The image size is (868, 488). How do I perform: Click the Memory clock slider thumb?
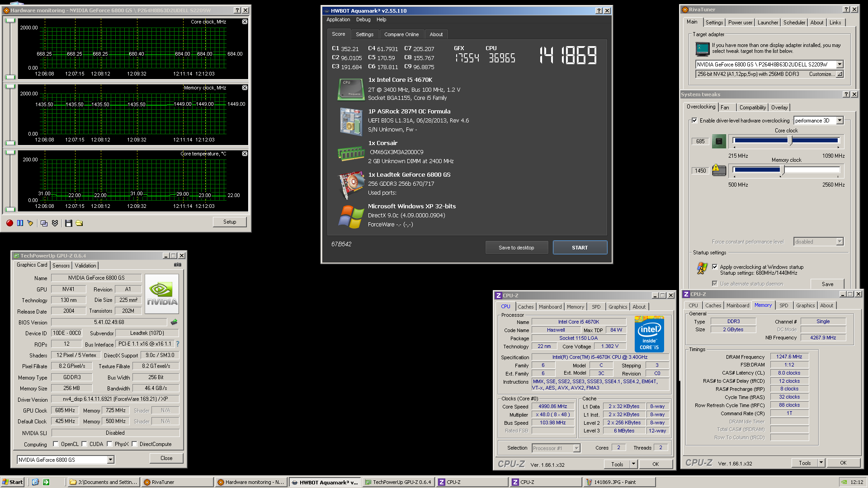pos(783,170)
